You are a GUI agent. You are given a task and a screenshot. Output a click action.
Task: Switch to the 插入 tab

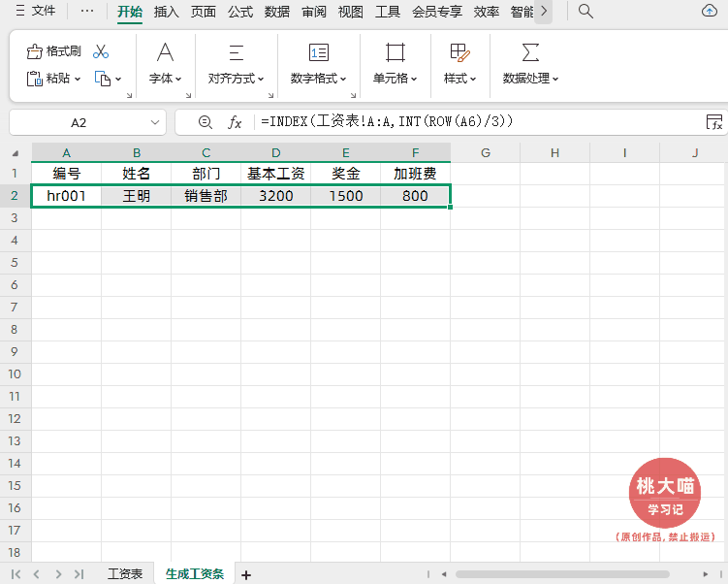166,12
